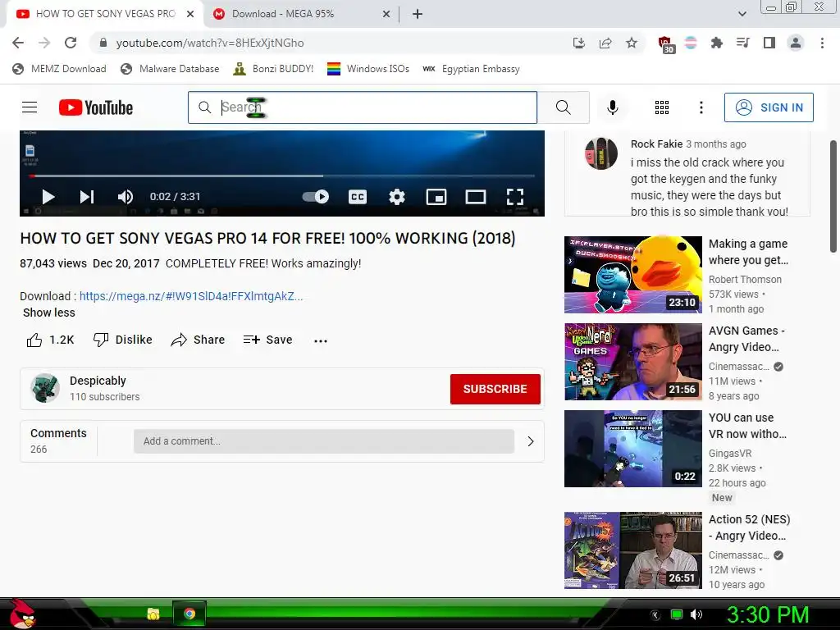Image resolution: width=840 pixels, height=630 pixels.
Task: Open the Despicably channel avatar
Action: pyautogui.click(x=44, y=388)
